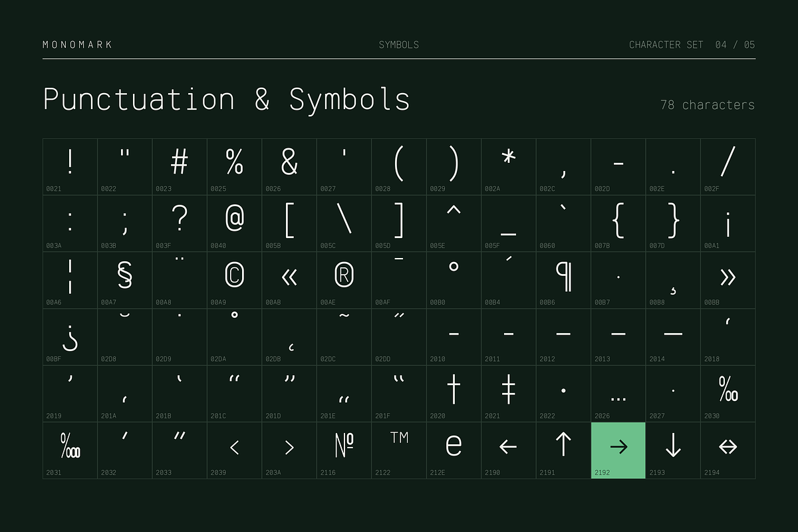Screen dimensions: 798x532
Task: Pick the at sign glyph 0040
Action: (x=234, y=223)
